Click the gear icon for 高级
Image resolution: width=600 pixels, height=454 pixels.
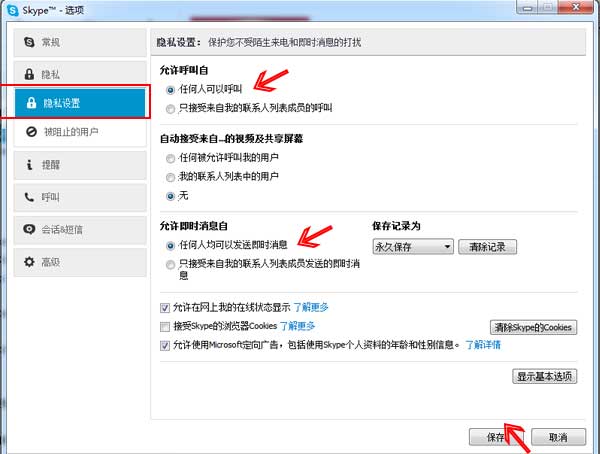point(31,262)
